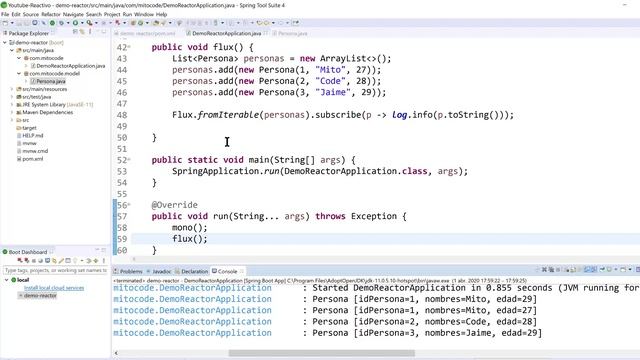Screen dimensions: 640x360
Task: Expand the JRE System Library node
Action: [12, 104]
